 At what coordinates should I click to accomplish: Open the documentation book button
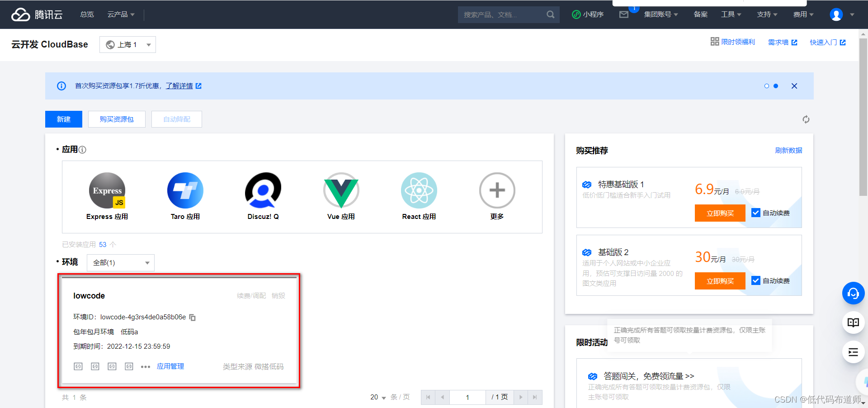pyautogui.click(x=853, y=323)
